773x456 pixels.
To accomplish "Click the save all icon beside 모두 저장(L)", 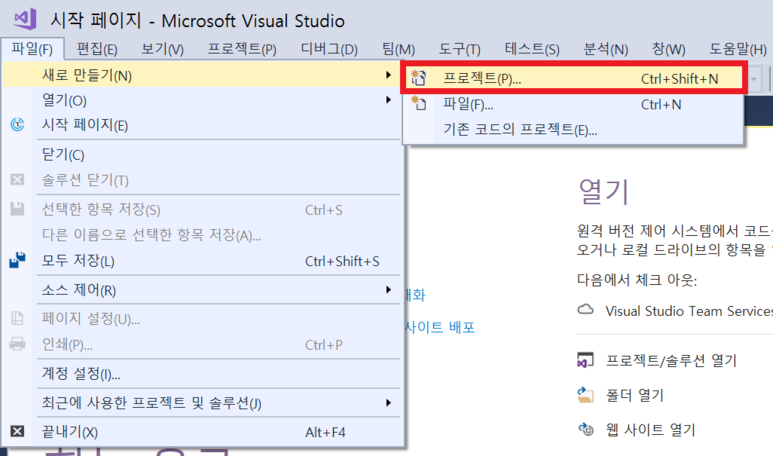I will point(17,260).
